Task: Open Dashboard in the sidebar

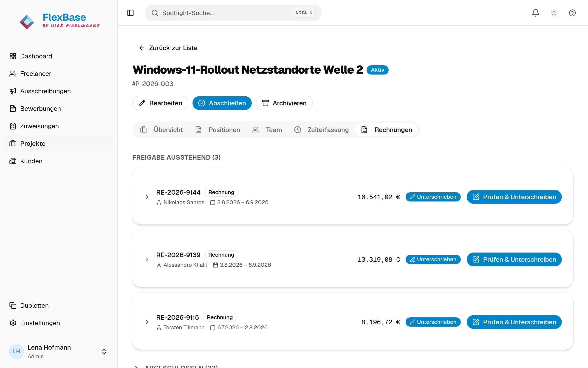Action: [x=59, y=56]
